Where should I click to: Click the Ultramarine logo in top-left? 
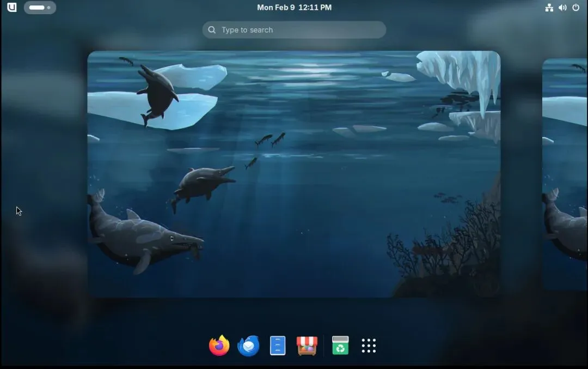coord(12,7)
